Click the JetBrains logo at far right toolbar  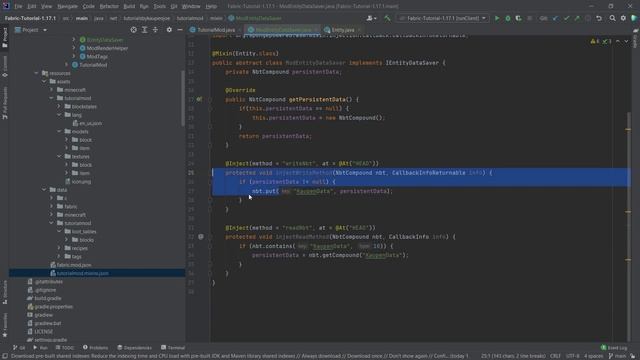pyautogui.click(x=634, y=18)
